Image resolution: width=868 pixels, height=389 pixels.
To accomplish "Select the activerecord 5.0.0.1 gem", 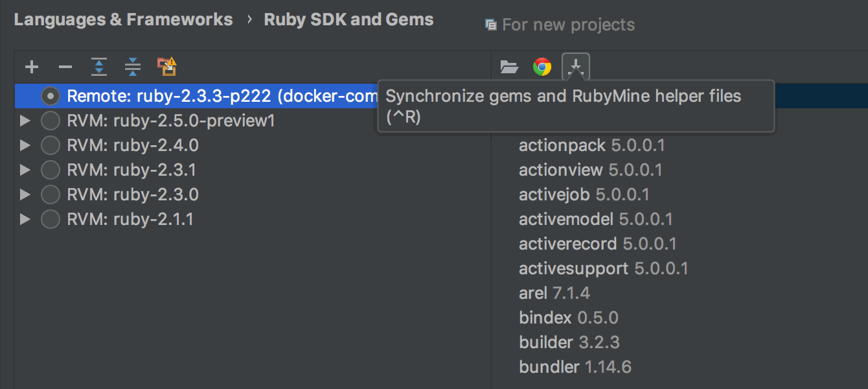I will pyautogui.click(x=598, y=244).
